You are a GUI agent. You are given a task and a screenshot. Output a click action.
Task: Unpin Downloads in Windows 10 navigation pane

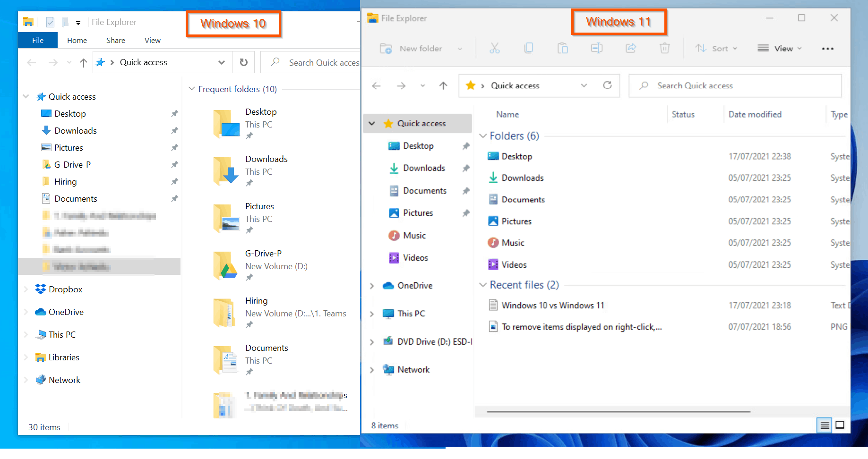click(174, 130)
